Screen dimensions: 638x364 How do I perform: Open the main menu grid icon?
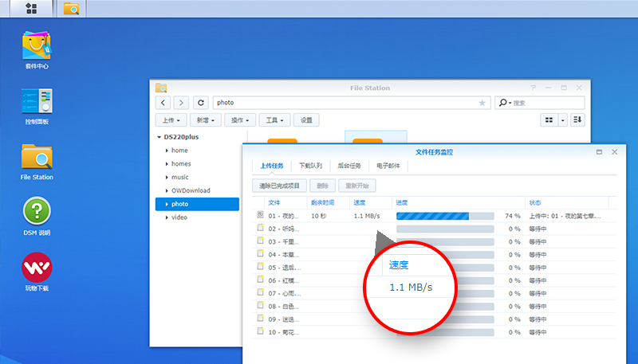[x=31, y=9]
